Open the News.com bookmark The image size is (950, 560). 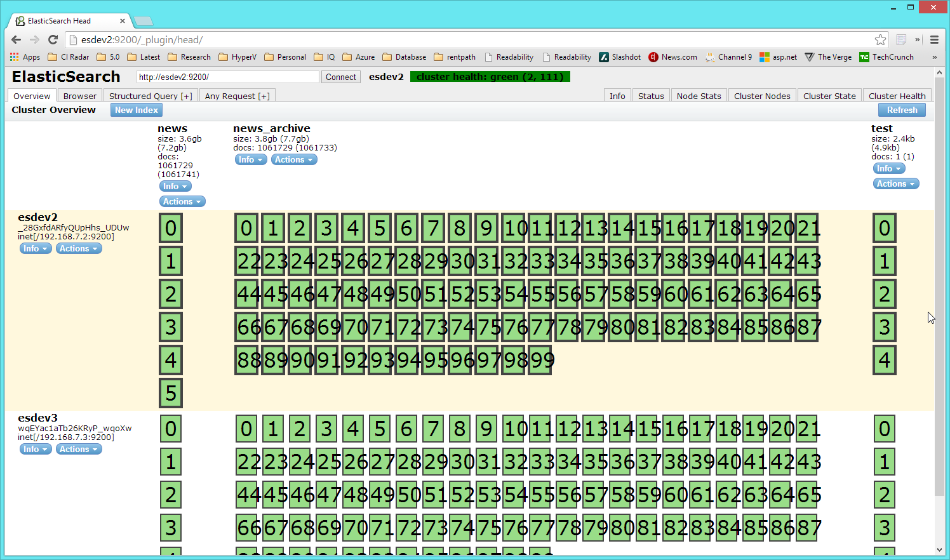pyautogui.click(x=673, y=57)
